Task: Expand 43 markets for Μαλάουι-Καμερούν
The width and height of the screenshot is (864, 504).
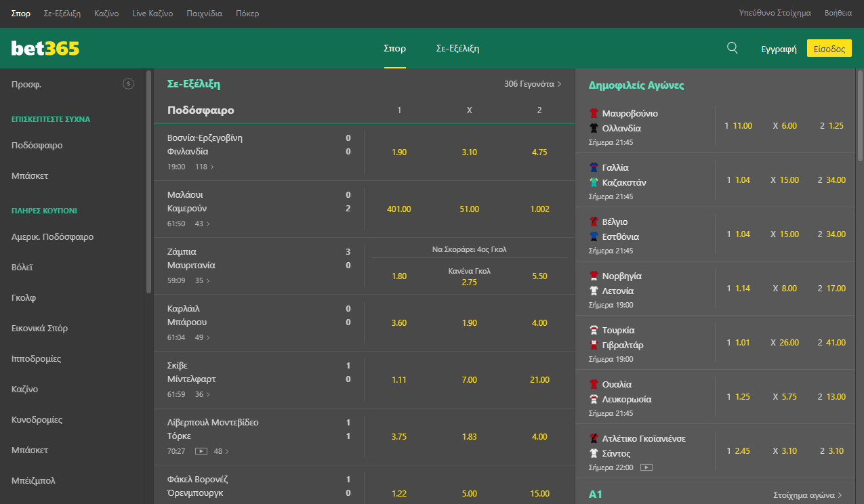Action: click(x=208, y=224)
